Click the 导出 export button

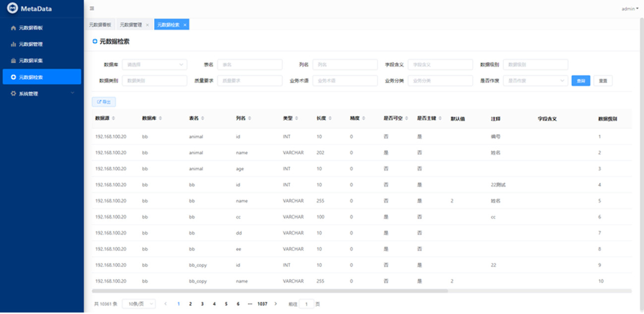(x=104, y=102)
